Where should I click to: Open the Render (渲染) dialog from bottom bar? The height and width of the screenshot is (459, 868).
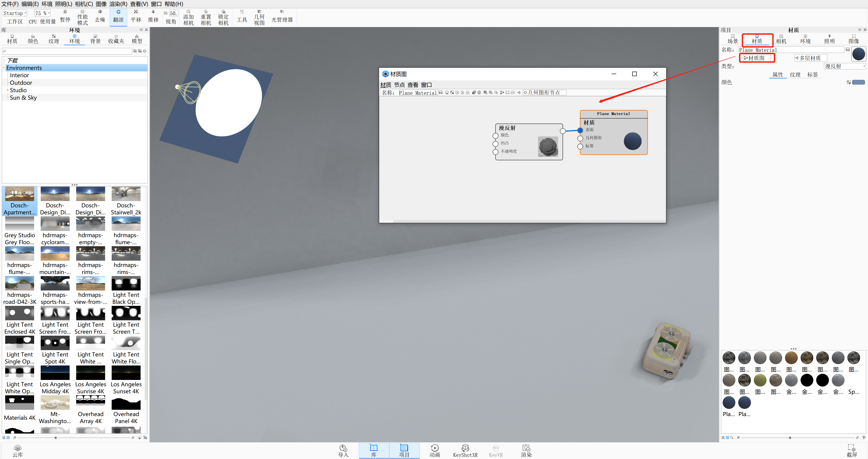click(x=526, y=450)
